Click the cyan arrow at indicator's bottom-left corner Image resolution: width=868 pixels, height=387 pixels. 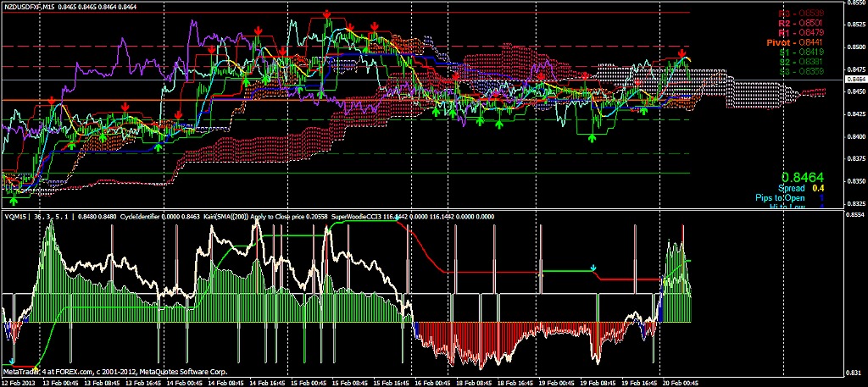(x=11, y=337)
